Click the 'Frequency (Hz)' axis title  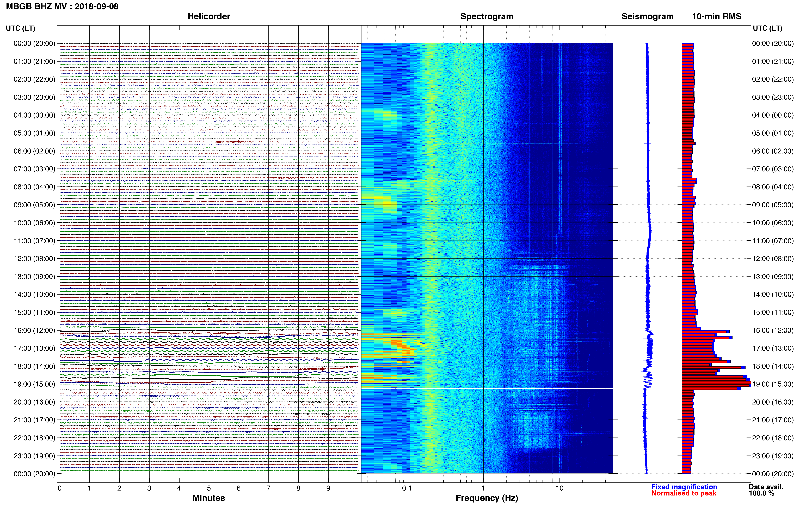487,498
